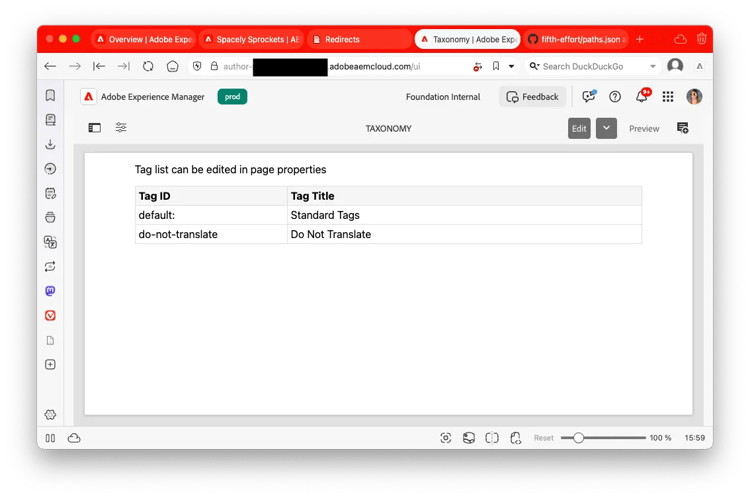750x498 pixels.
Task: Click the do-not-translate tag ID cell
Action: (211, 234)
